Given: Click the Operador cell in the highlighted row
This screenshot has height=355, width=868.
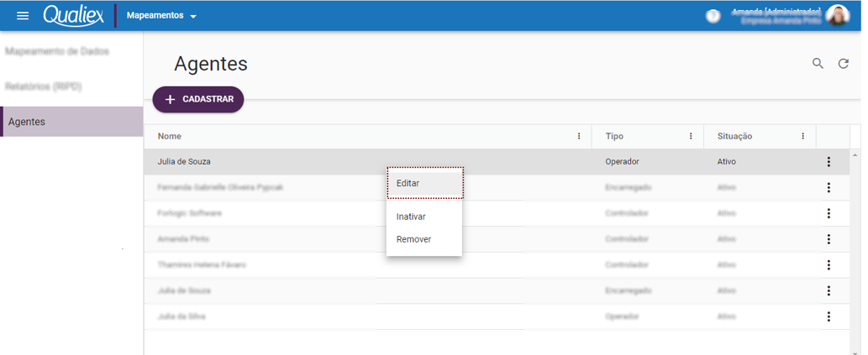Looking at the screenshot, I should pyautogui.click(x=622, y=162).
